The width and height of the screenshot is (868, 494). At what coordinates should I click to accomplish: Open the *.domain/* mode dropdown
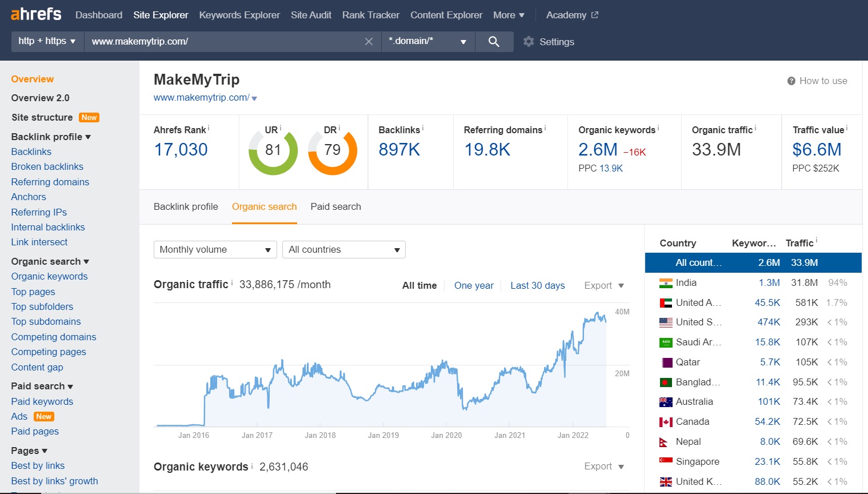click(x=428, y=41)
